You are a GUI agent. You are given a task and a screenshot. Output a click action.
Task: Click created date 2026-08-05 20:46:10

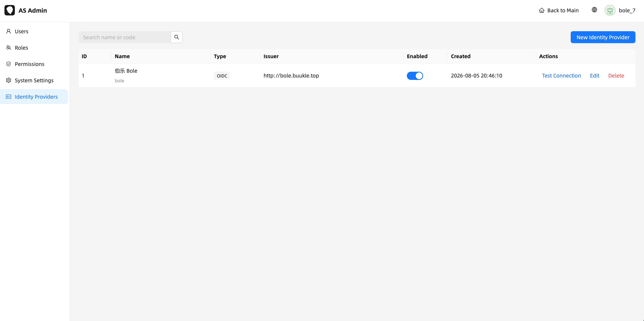coord(476,76)
